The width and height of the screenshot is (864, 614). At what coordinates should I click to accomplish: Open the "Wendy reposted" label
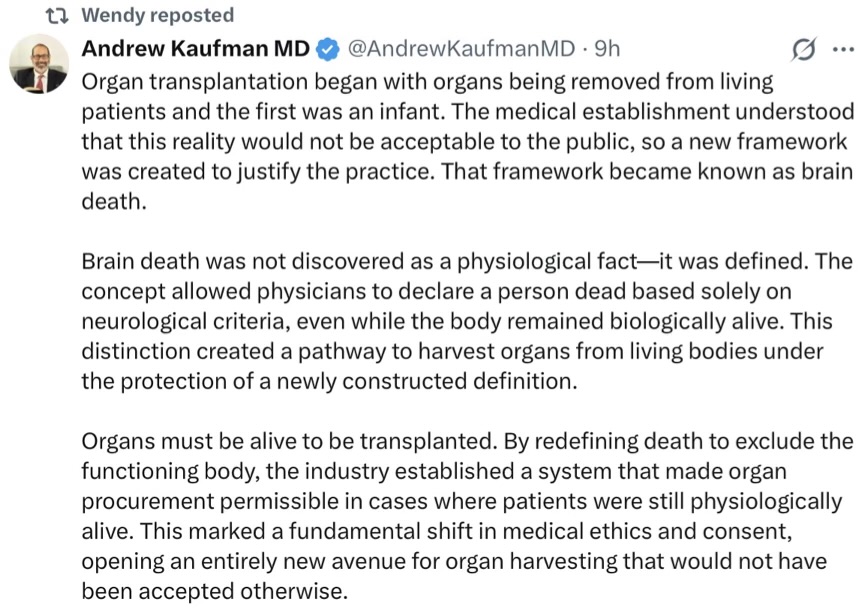[x=157, y=15]
